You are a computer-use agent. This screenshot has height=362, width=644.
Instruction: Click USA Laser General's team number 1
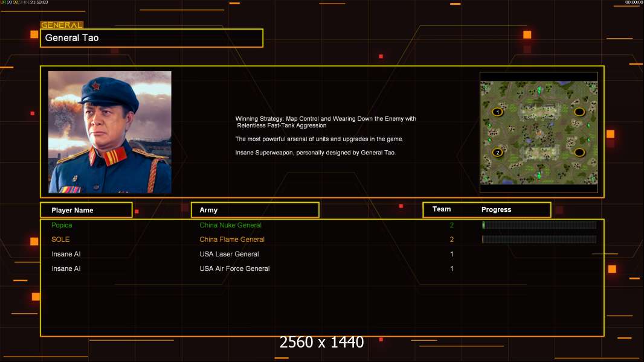pos(452,254)
